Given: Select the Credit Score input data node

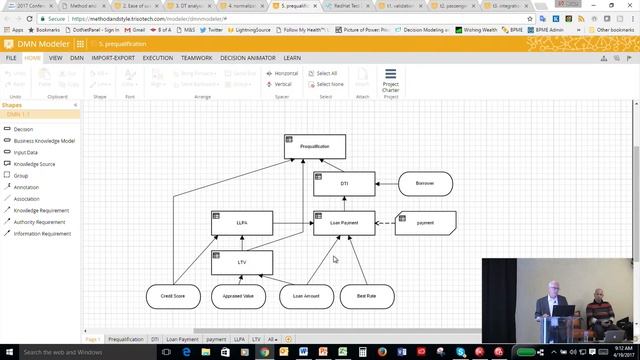Looking at the screenshot, I should [173, 296].
